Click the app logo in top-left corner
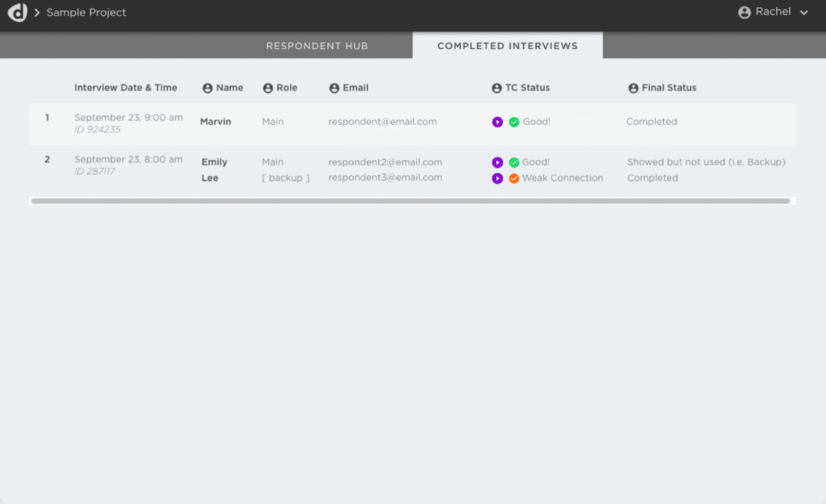The image size is (826, 504). click(x=17, y=12)
